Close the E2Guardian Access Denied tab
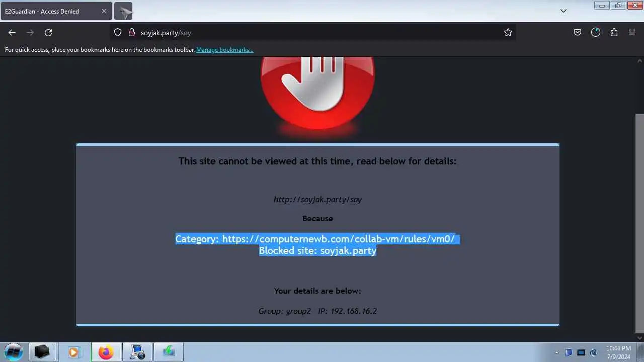This screenshot has width=644, height=362. [x=104, y=11]
